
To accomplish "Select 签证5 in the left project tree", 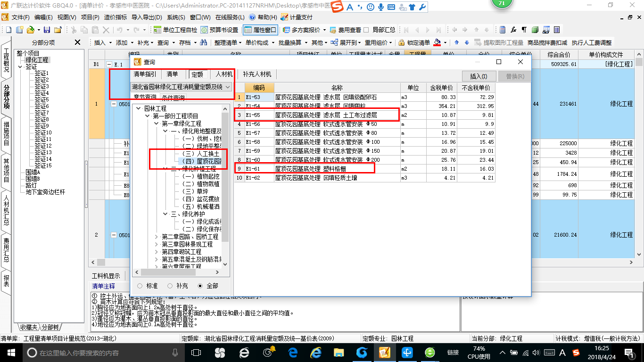I will 41,100.
